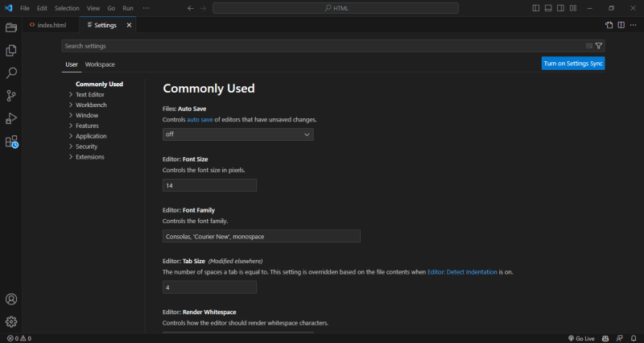Open the Copilot status bar icon
The image size is (644, 343).
tap(605, 338)
